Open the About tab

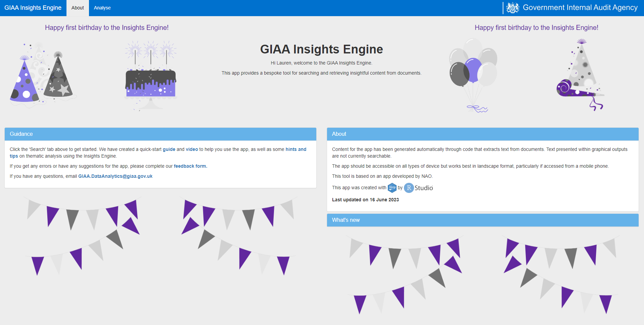click(x=78, y=8)
